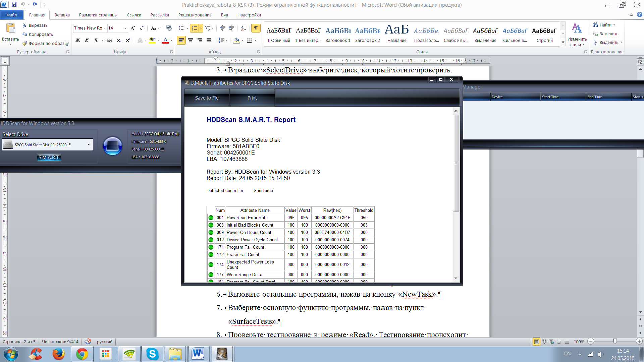Apply Заголовок 1 style
The image size is (644, 362).
click(338, 34)
